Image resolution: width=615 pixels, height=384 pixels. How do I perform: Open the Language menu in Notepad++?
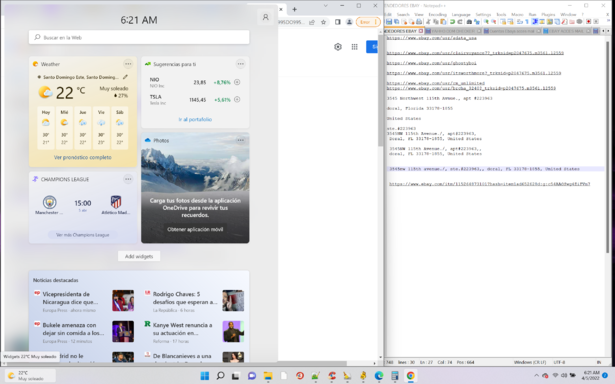click(x=461, y=15)
